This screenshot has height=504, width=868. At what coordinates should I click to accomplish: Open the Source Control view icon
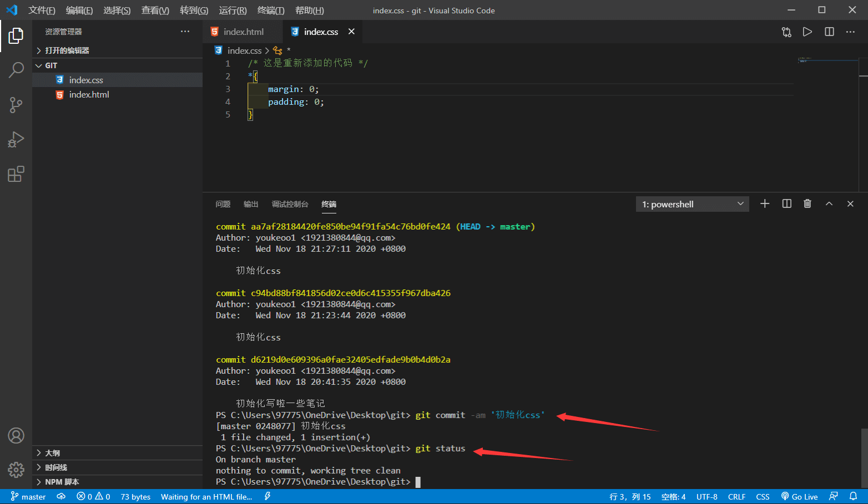16,105
